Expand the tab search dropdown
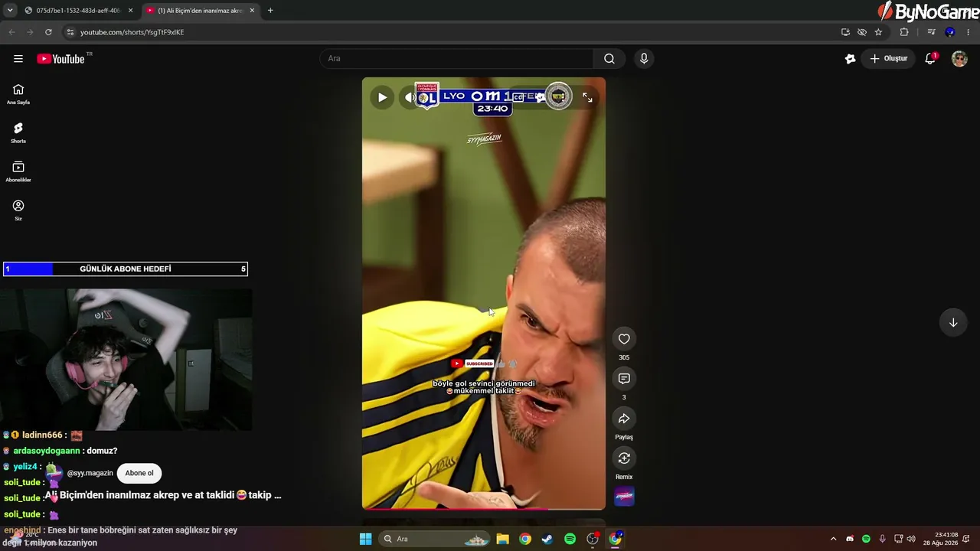This screenshot has width=980, height=551. click(x=10, y=11)
